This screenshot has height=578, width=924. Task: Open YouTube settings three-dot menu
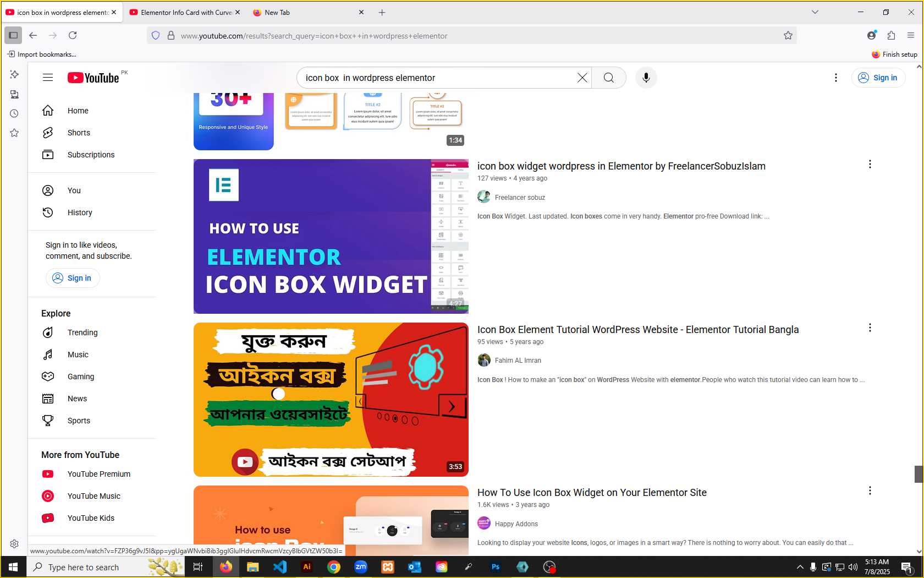click(835, 78)
